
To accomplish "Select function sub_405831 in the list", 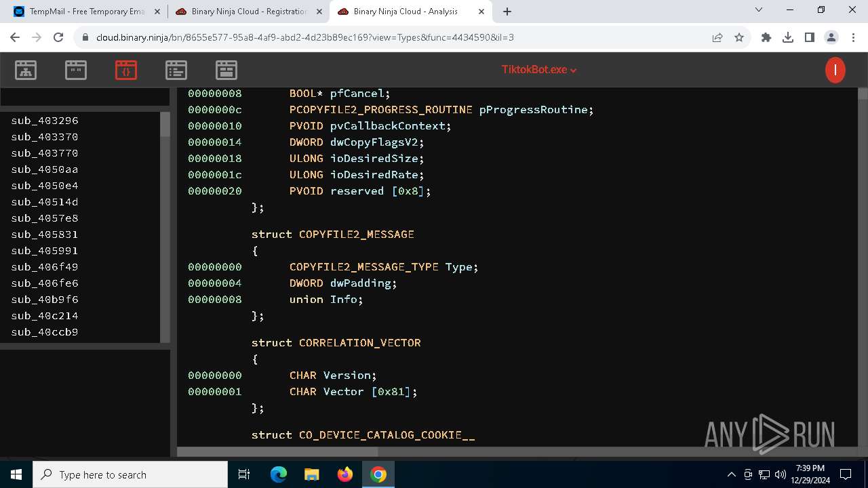I will click(45, 235).
